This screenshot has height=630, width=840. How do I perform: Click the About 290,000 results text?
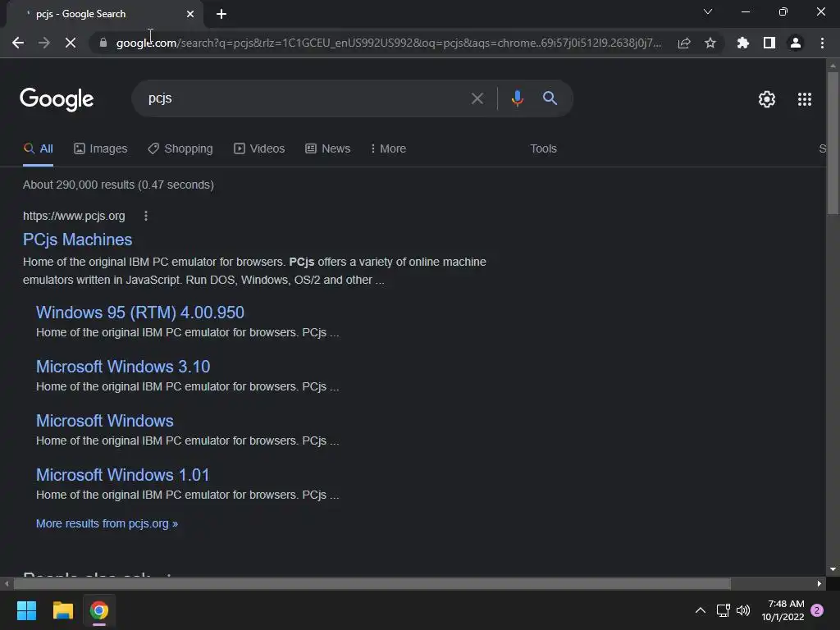tap(118, 185)
